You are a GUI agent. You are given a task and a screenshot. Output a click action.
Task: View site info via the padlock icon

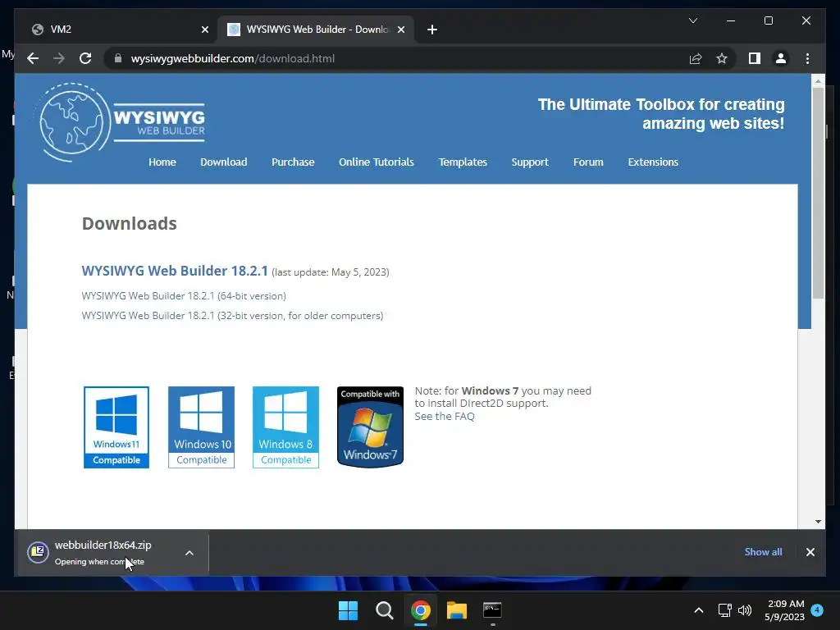click(x=118, y=58)
